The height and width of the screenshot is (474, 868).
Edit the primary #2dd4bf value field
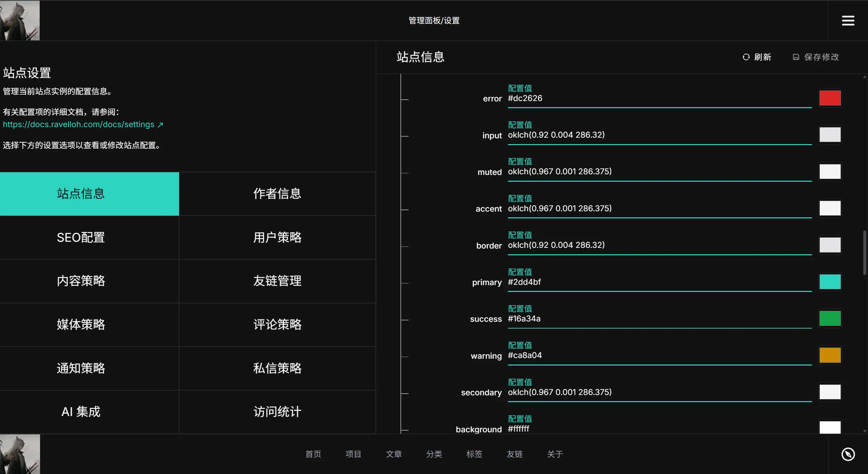coord(659,282)
